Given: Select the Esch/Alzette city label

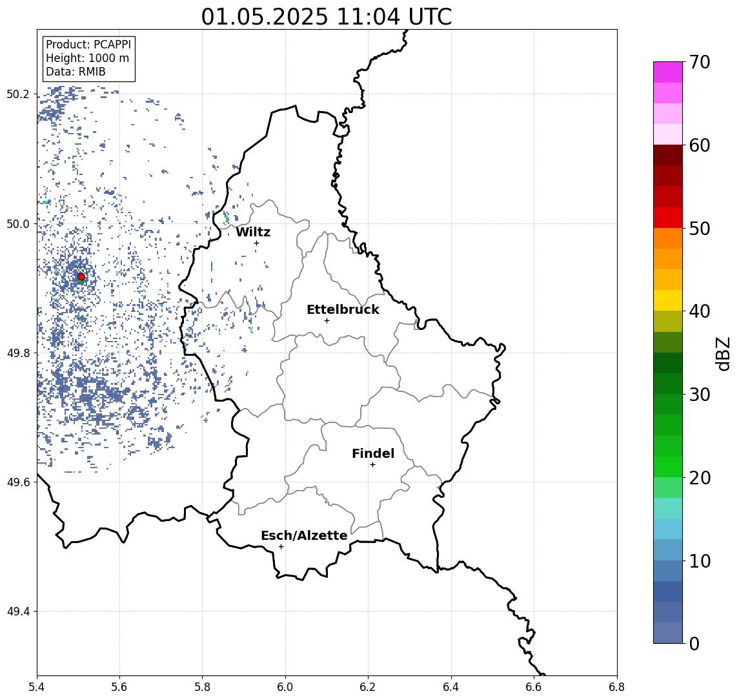Looking at the screenshot, I should 304,536.
